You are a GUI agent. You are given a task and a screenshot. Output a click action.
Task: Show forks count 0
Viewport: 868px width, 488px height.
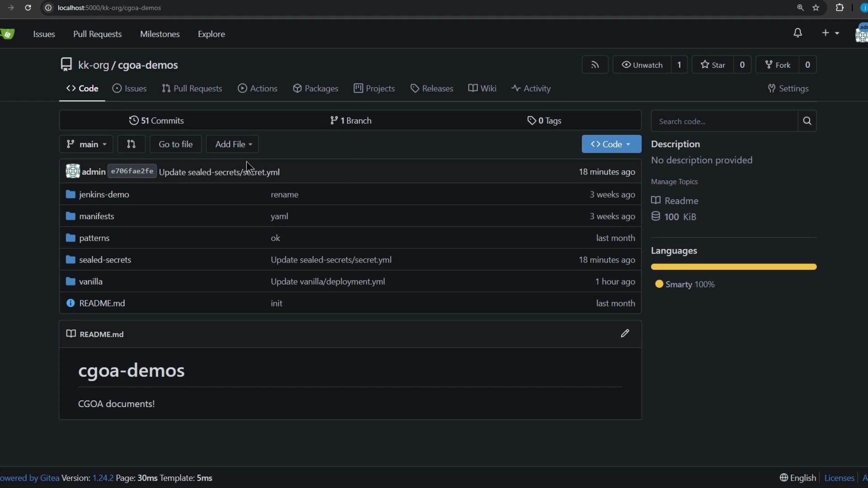click(807, 65)
